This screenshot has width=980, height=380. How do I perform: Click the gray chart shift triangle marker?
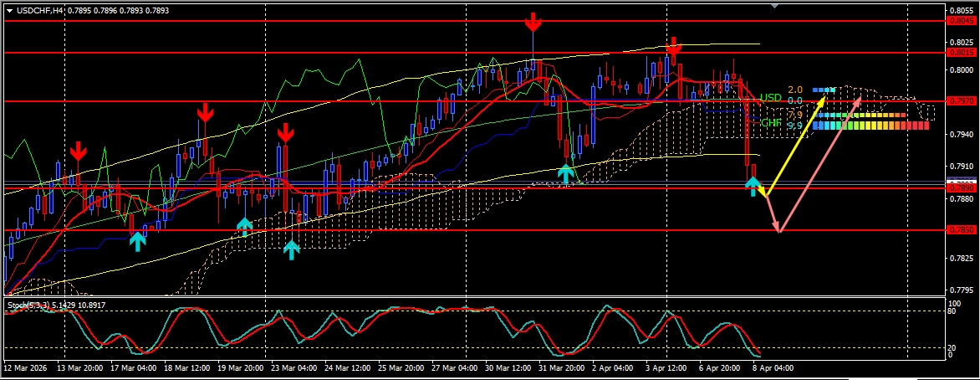[775, 6]
